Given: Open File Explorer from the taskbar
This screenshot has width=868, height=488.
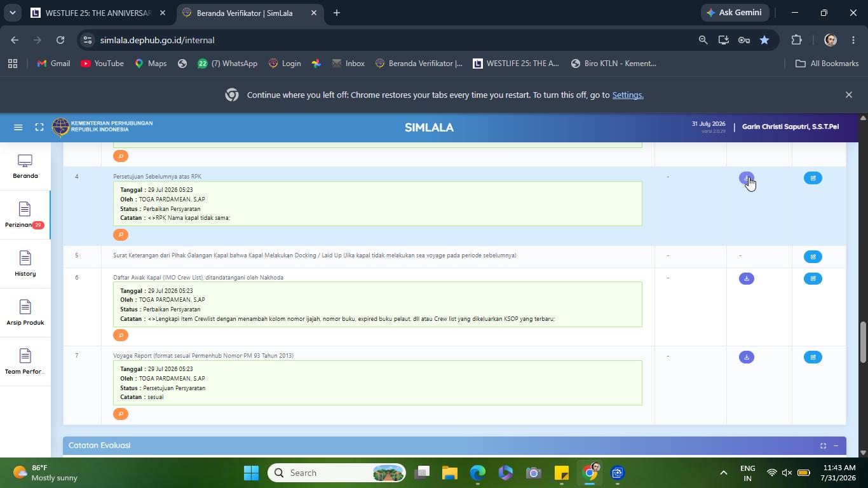Looking at the screenshot, I should [x=450, y=473].
